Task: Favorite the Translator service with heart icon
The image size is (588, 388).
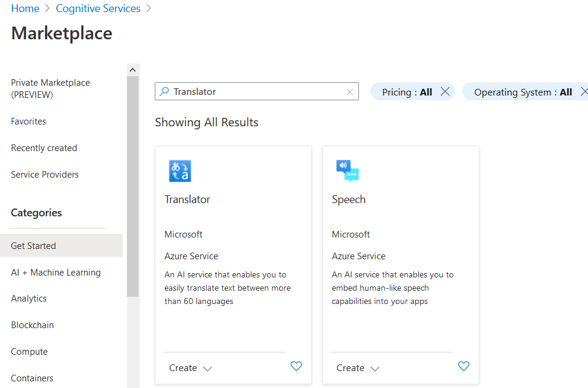Action: tap(296, 366)
